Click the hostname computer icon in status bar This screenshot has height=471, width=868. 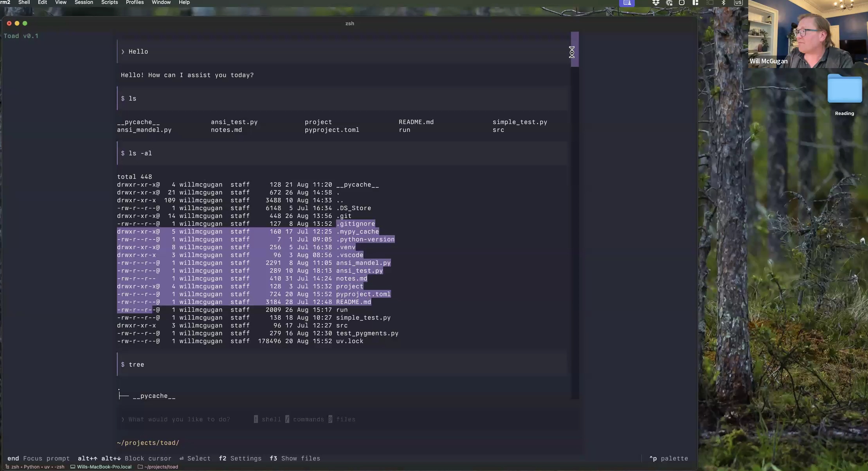[x=72, y=467]
